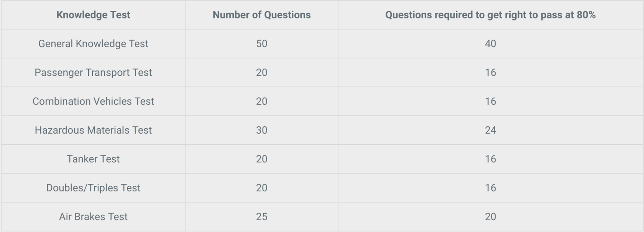Click the Questions required to pass header

[490, 15]
